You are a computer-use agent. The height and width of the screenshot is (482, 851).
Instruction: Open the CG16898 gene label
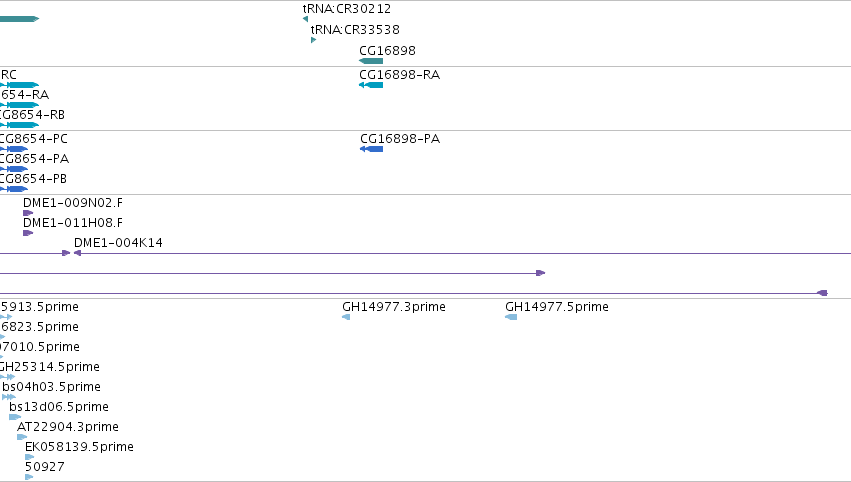coord(388,50)
